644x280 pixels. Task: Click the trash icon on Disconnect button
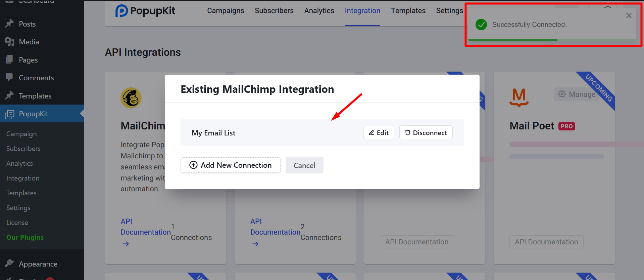(x=407, y=133)
